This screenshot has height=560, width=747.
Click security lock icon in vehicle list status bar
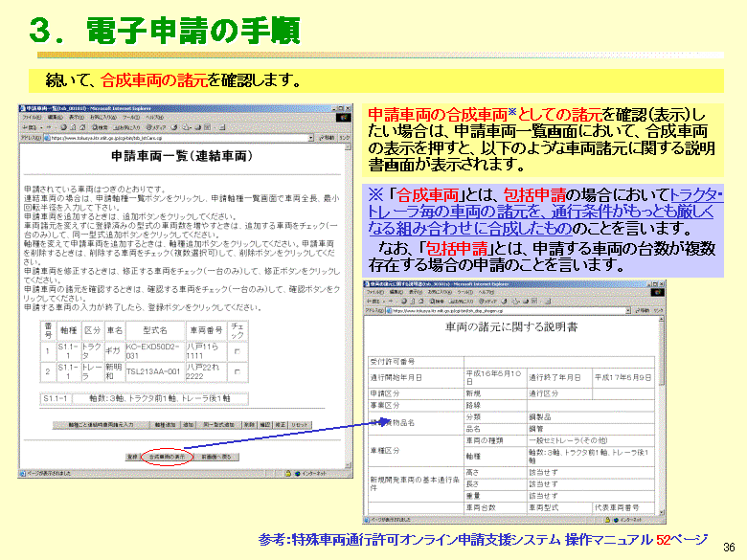[x=287, y=474]
